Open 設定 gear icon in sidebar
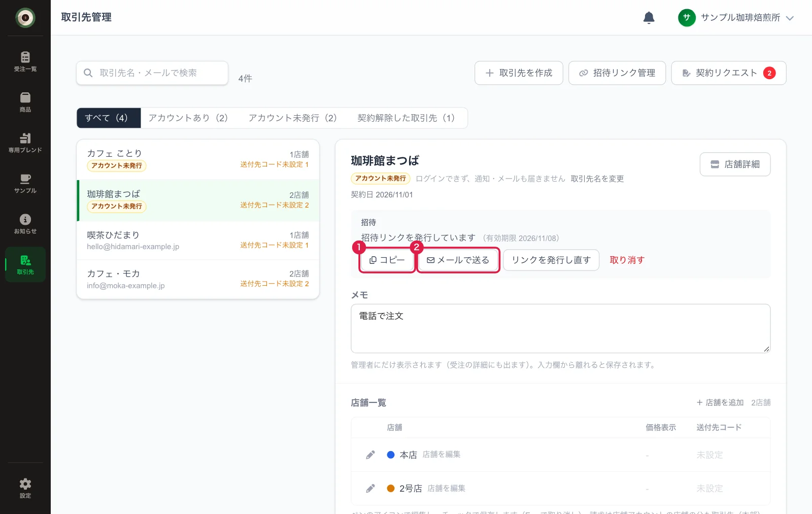812x514 pixels. (25, 488)
